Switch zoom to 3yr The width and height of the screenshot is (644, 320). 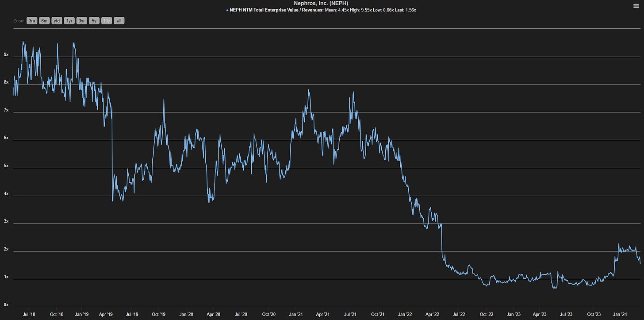[82, 20]
